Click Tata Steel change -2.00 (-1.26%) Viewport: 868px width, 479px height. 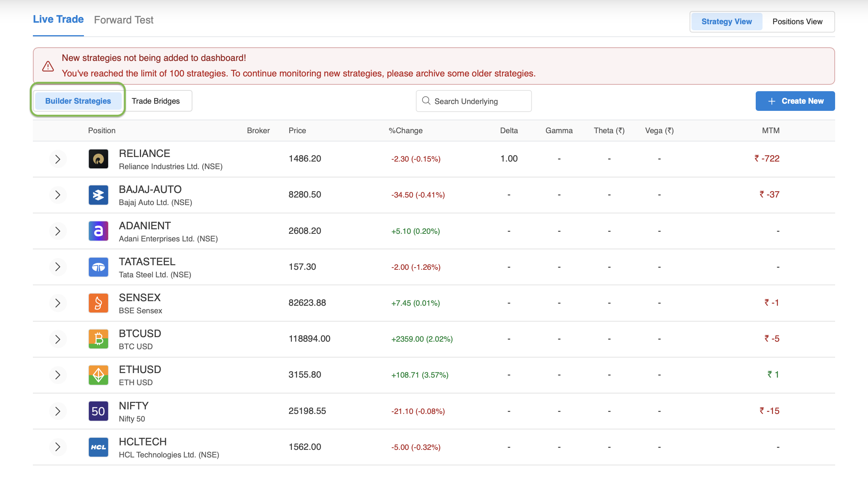click(x=416, y=267)
